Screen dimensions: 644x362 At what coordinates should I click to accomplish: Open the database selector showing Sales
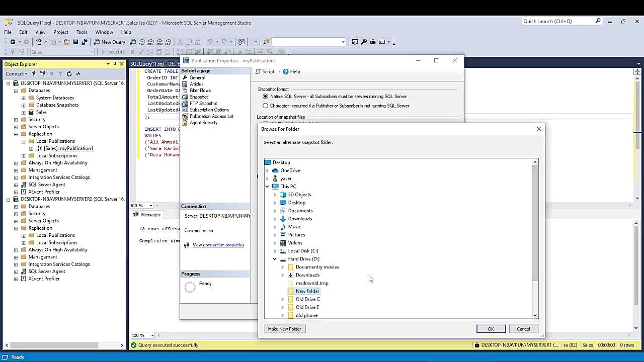coord(62,52)
